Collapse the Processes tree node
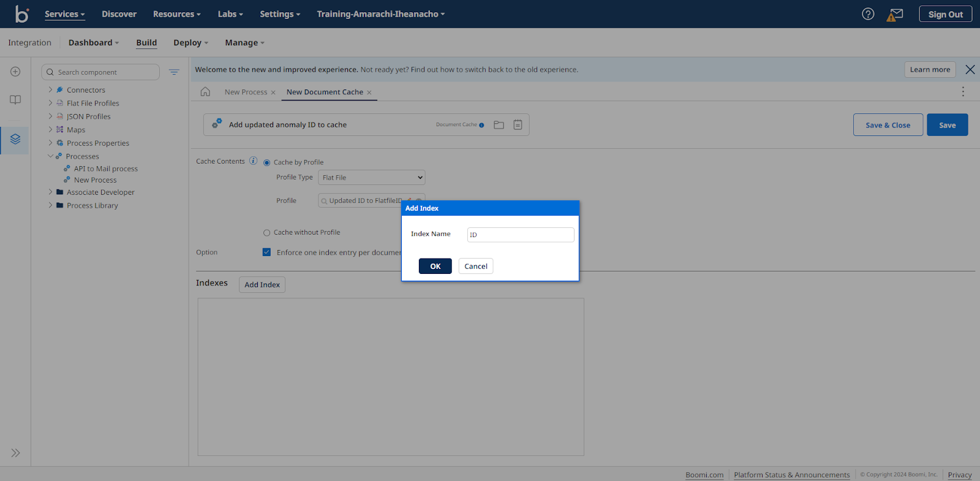Screen dimensions: 980x481 (x=50, y=156)
